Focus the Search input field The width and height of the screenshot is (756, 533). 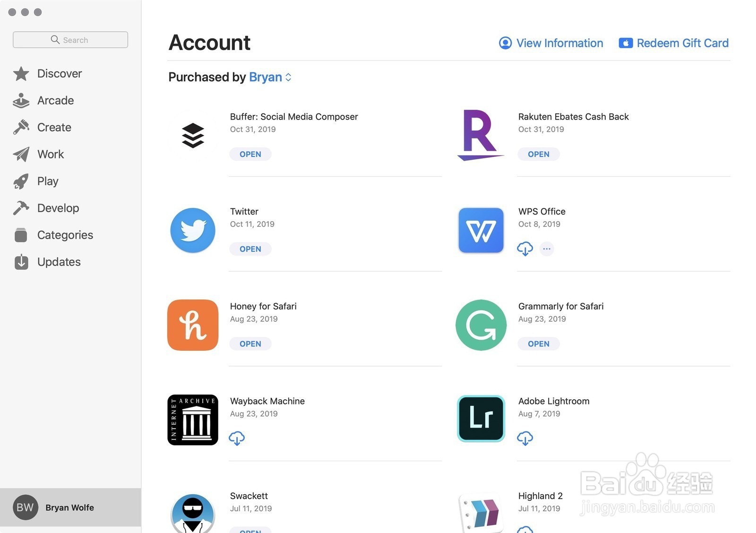(70, 40)
